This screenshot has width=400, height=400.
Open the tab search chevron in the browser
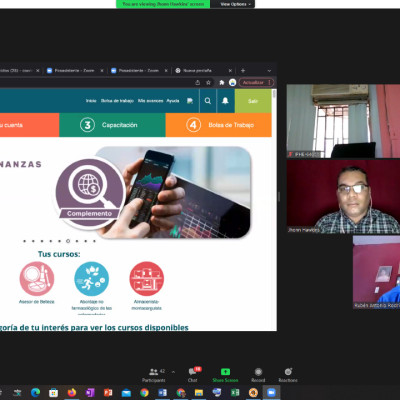(269, 71)
